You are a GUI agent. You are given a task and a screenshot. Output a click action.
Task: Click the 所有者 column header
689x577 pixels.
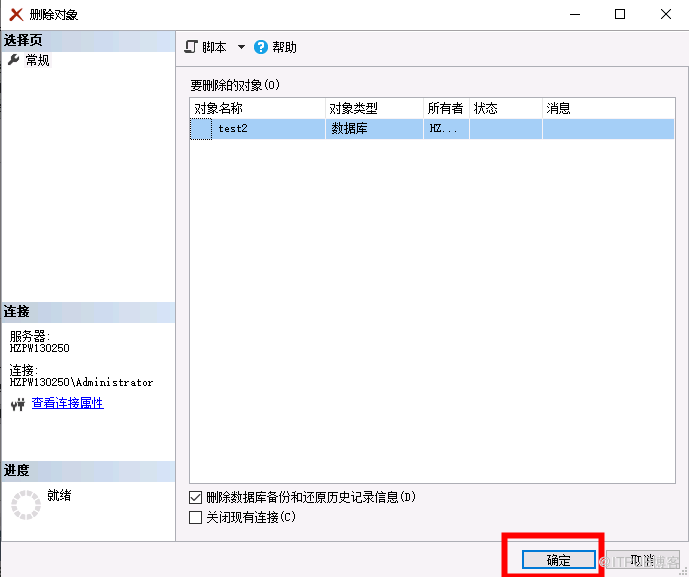(x=446, y=108)
